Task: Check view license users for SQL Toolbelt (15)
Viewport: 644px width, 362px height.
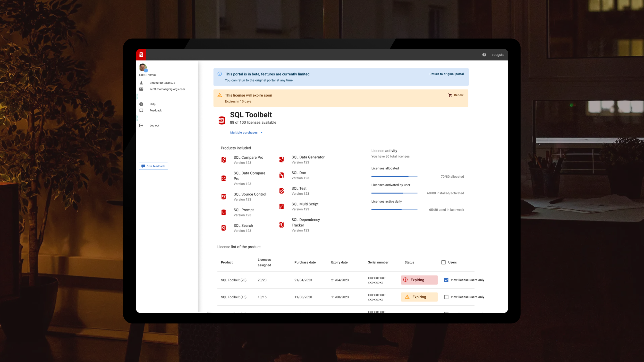Action: pos(446,297)
